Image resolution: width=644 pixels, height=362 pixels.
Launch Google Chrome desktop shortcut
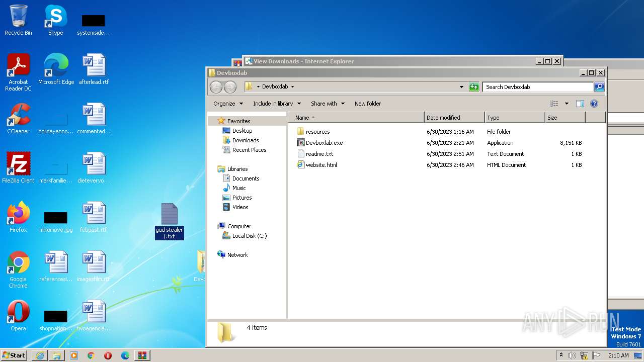(x=18, y=269)
